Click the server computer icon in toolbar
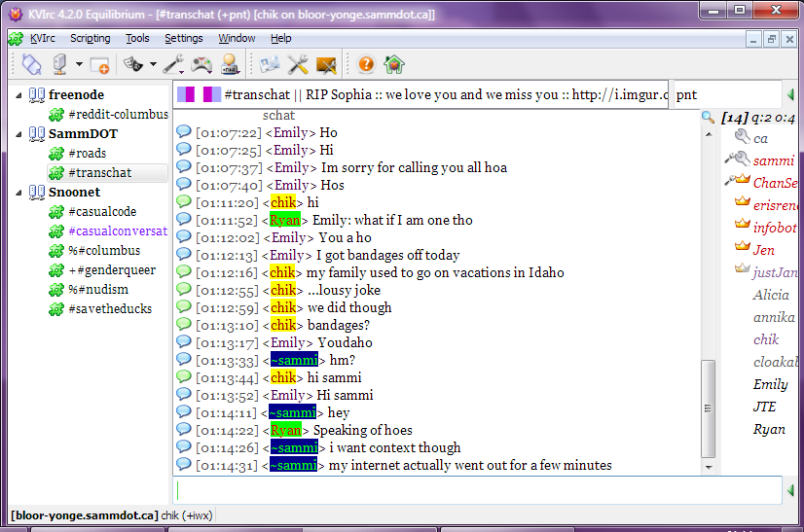 59,64
